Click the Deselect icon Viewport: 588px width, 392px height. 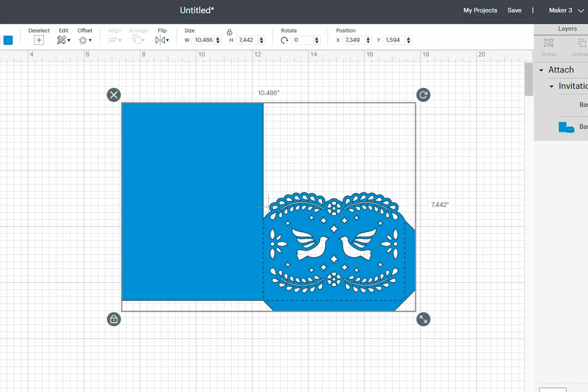pos(39,40)
